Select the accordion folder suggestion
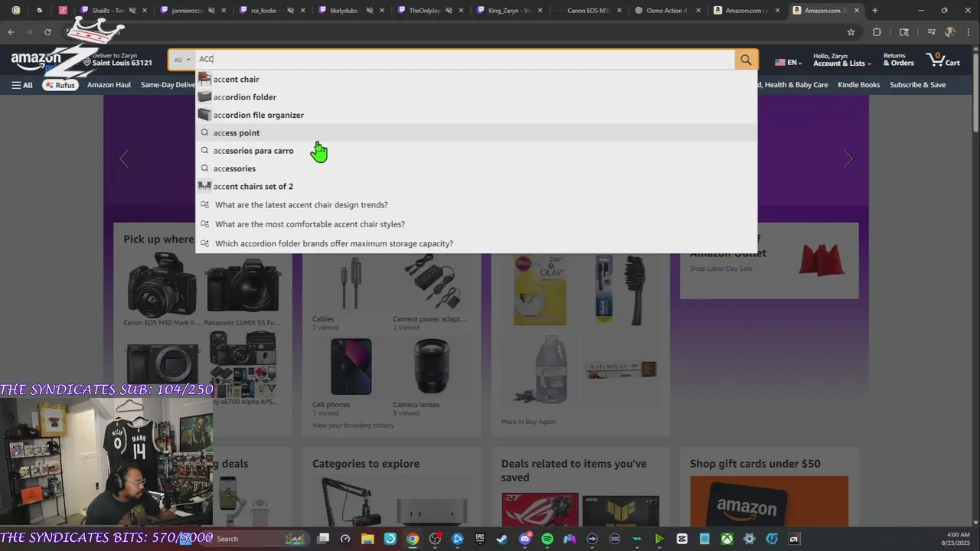 (x=476, y=97)
